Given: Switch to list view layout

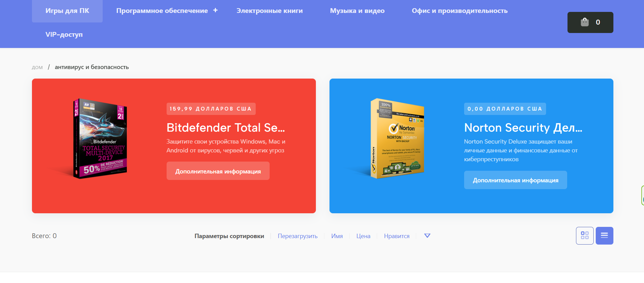Looking at the screenshot, I should tap(605, 236).
